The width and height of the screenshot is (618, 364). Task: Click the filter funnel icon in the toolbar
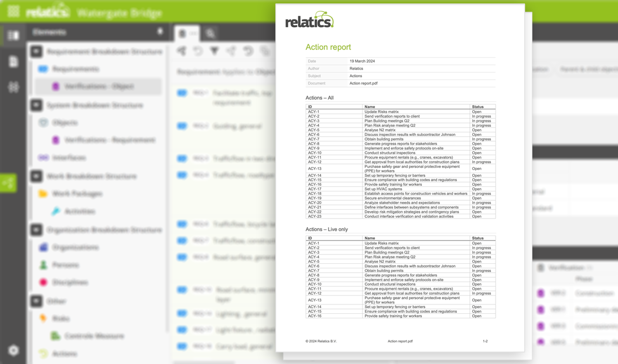(x=215, y=51)
